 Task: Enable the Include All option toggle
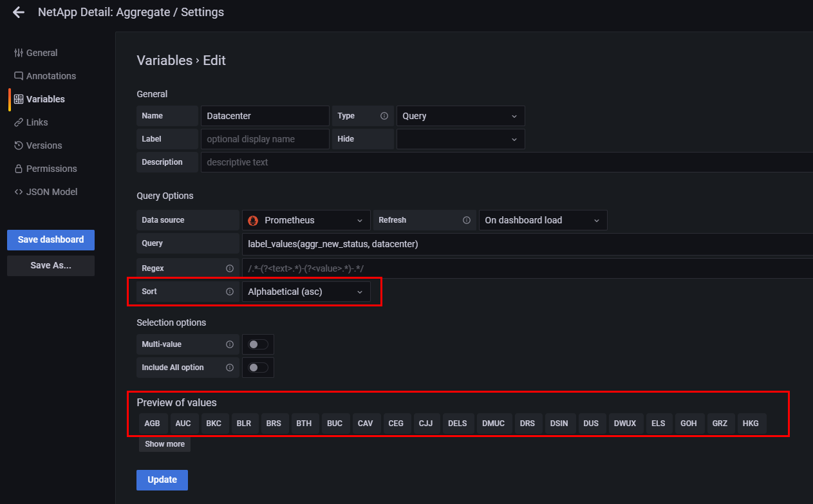(x=257, y=367)
